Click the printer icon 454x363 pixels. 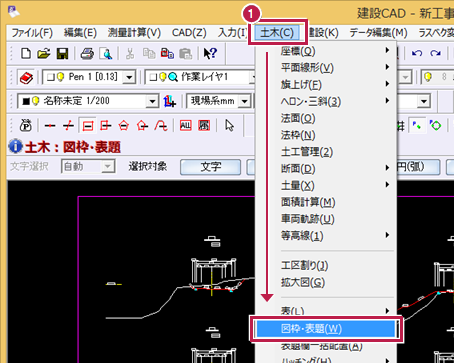[87, 53]
